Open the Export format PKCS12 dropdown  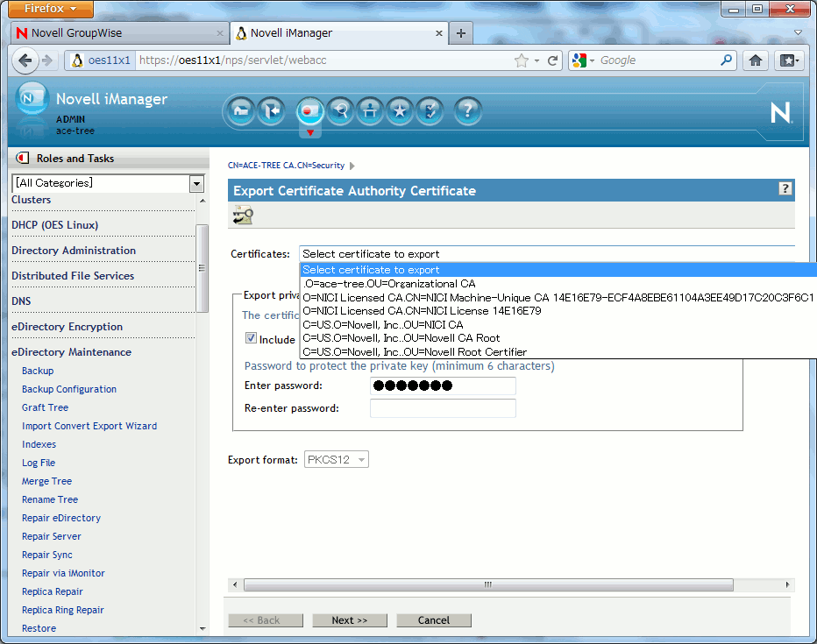tap(337, 459)
